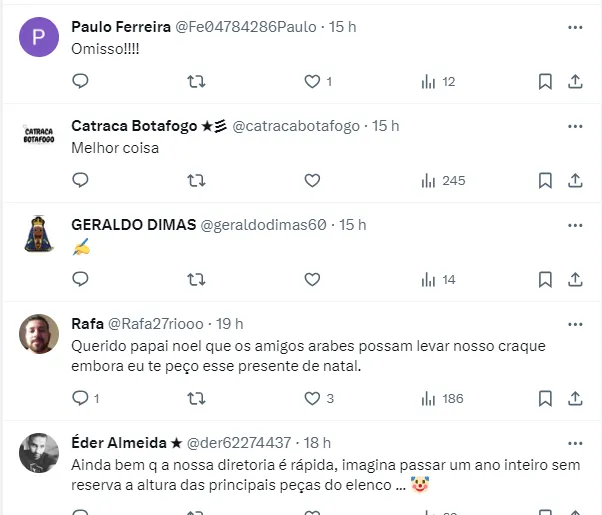Like the GERALDO DIMAS tweet
Image resolution: width=602 pixels, height=515 pixels.
[x=312, y=279]
